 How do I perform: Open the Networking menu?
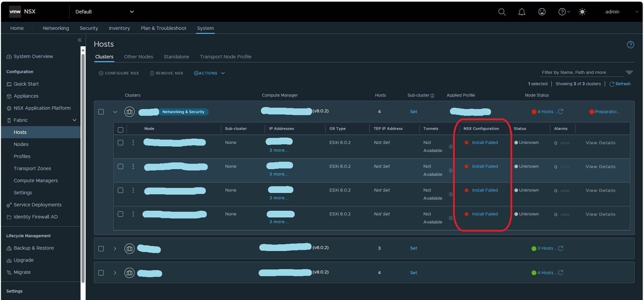(x=56, y=28)
